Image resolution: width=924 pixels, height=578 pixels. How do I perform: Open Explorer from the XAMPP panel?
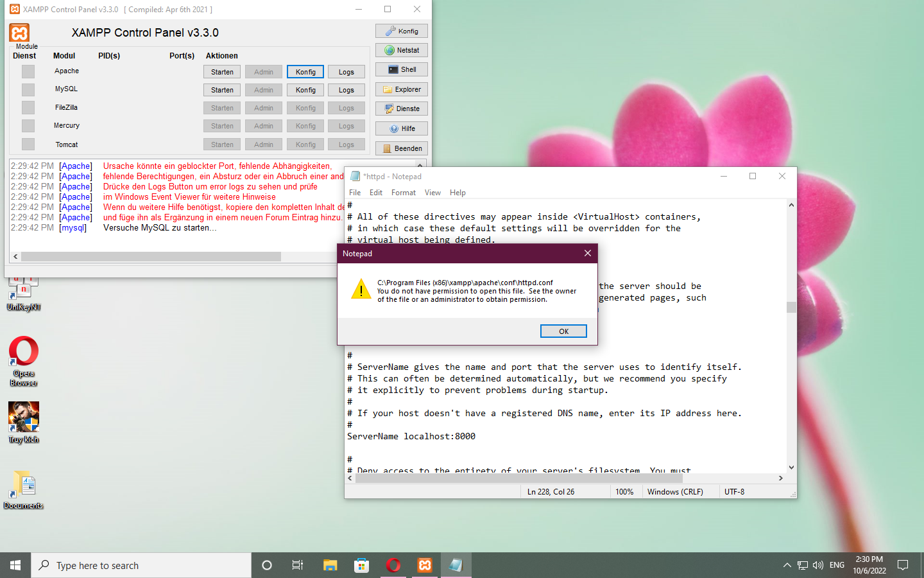pyautogui.click(x=402, y=89)
